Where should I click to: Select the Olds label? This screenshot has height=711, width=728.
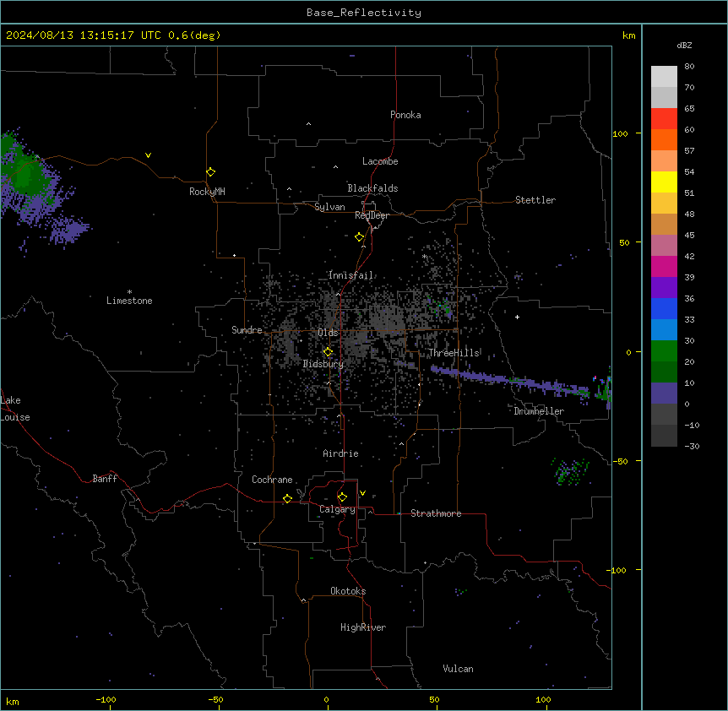click(328, 333)
